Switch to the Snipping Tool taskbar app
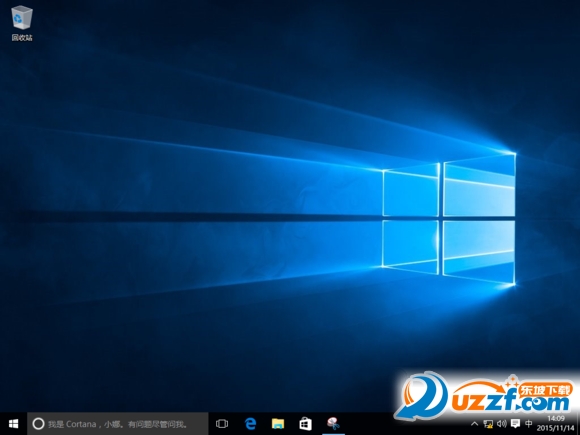 point(333,424)
